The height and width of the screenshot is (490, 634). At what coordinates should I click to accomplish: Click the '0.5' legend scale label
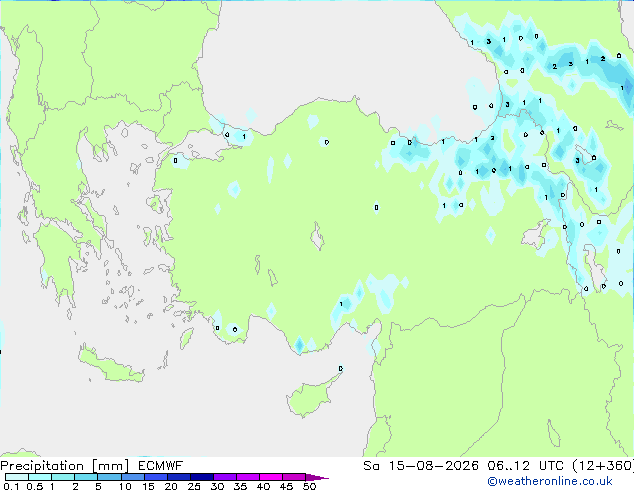tap(35, 486)
